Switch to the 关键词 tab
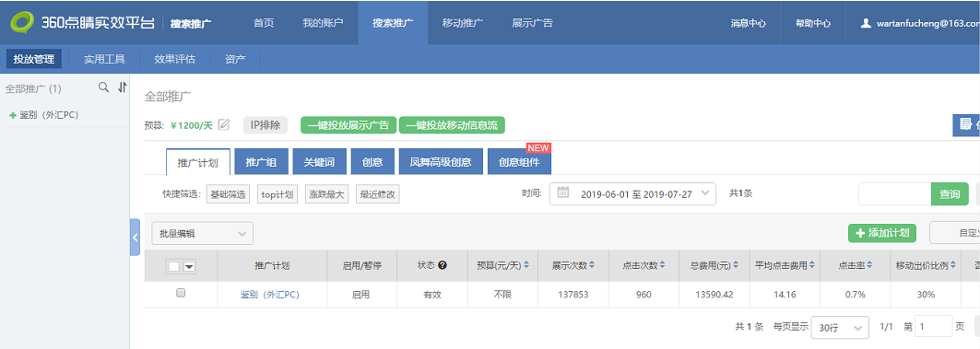This screenshot has height=349, width=980. (x=319, y=163)
